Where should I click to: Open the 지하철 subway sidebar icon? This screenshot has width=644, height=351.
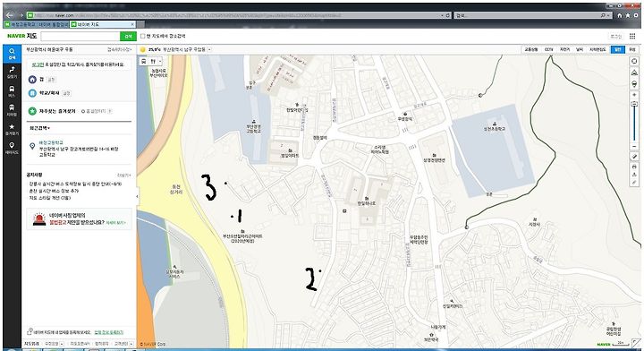[12, 110]
